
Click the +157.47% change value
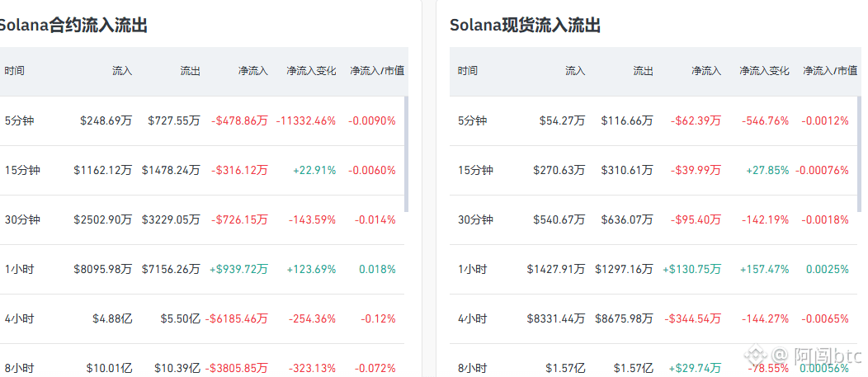pyautogui.click(x=764, y=269)
